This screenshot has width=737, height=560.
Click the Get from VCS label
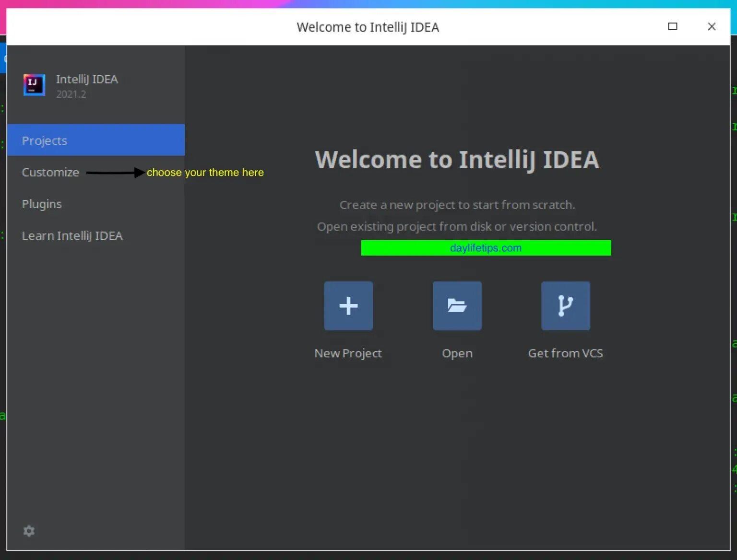coord(565,353)
